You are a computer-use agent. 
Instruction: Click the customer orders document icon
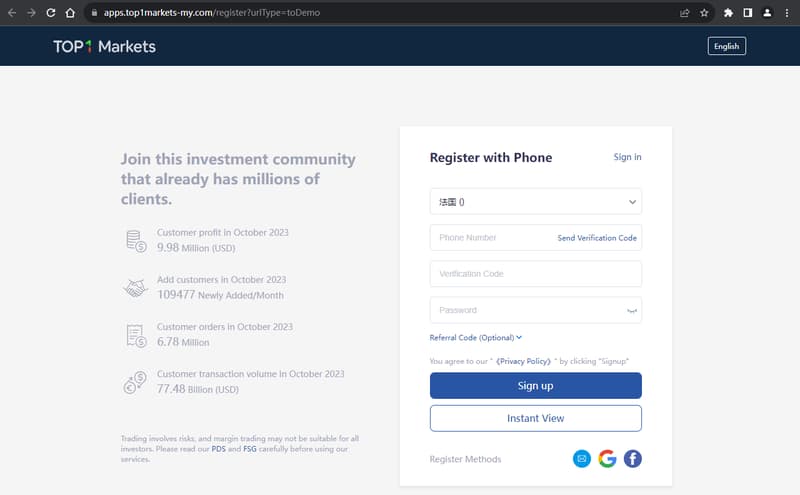[136, 336]
